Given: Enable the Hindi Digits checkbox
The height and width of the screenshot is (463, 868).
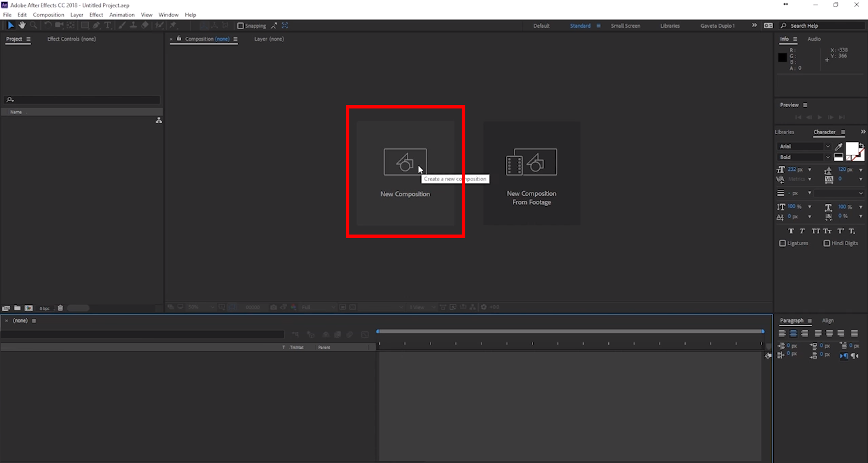Looking at the screenshot, I should (827, 243).
